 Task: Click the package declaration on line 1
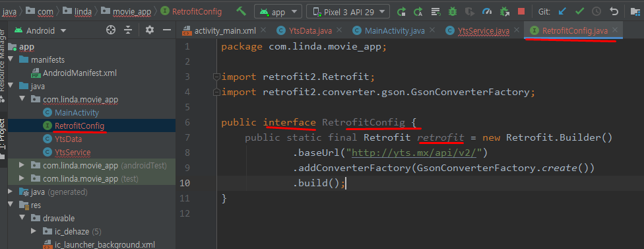(x=304, y=46)
